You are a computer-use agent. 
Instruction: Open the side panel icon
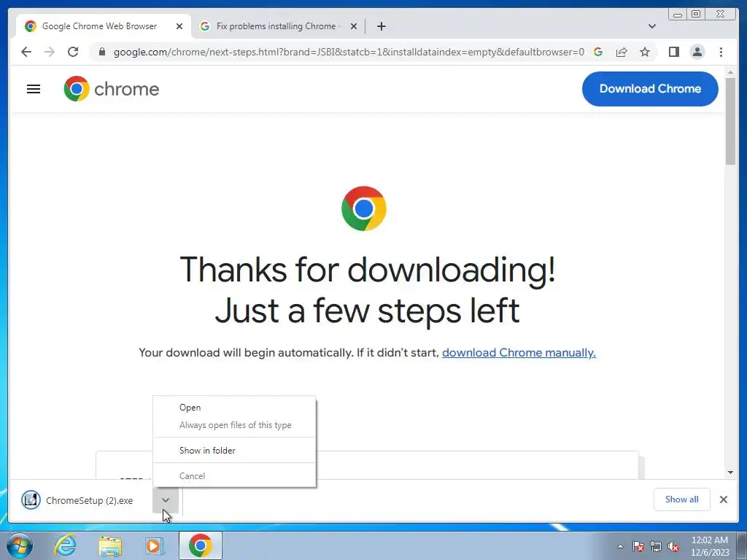(x=673, y=52)
